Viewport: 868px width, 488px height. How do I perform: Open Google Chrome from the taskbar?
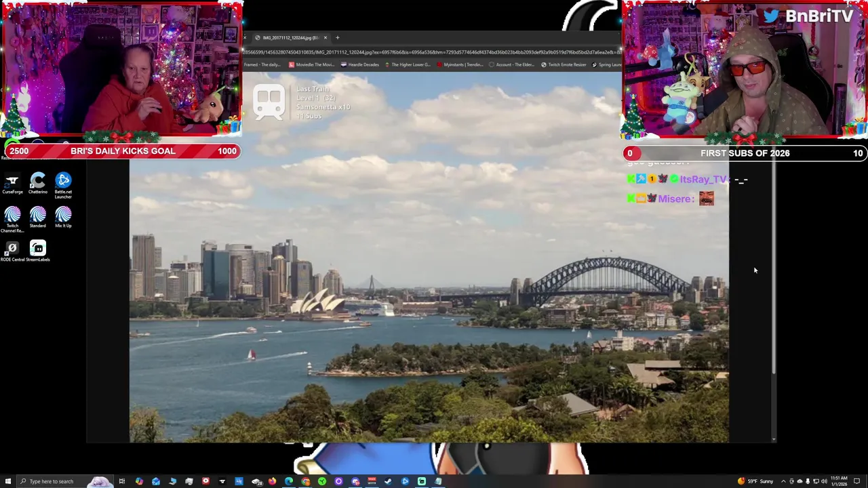point(306,481)
